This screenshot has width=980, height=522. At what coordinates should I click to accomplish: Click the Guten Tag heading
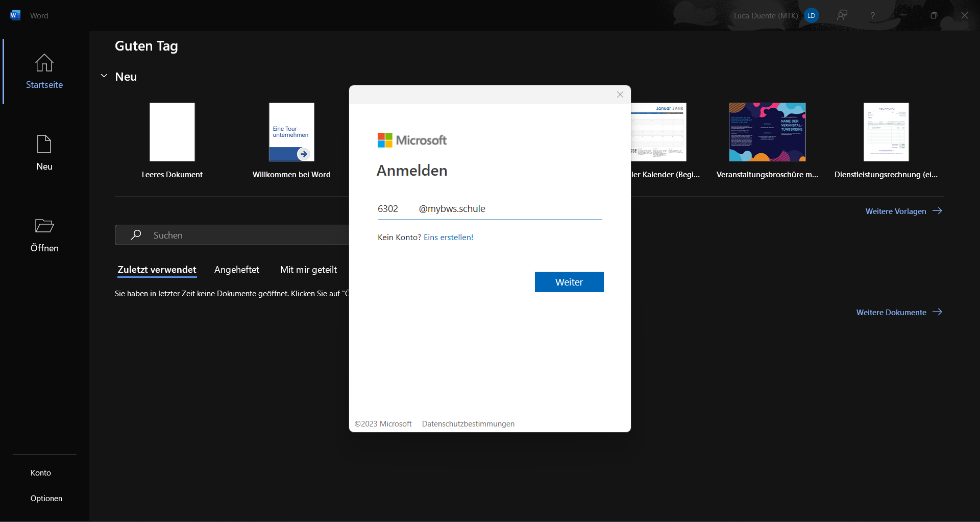pyautogui.click(x=146, y=46)
